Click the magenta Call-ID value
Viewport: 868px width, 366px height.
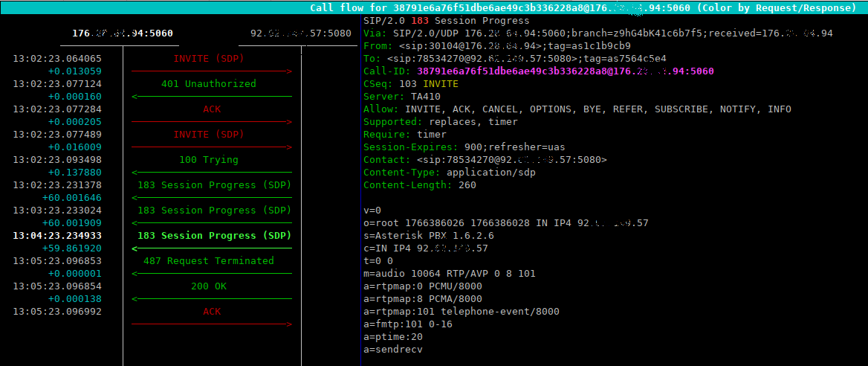tap(565, 71)
